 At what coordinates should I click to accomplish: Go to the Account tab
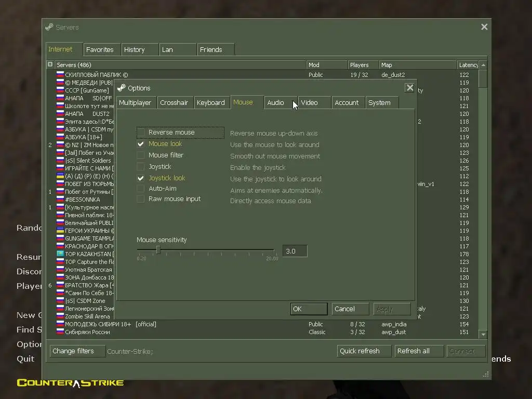[348, 102]
